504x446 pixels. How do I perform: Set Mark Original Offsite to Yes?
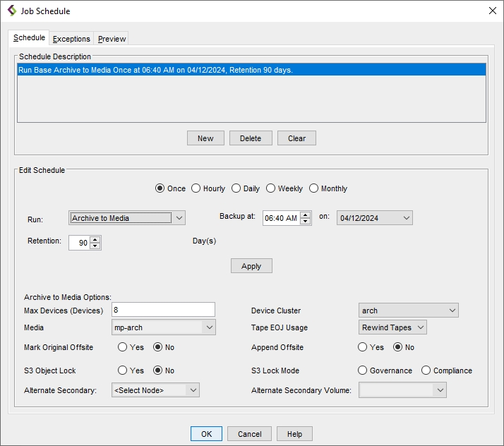coord(123,347)
